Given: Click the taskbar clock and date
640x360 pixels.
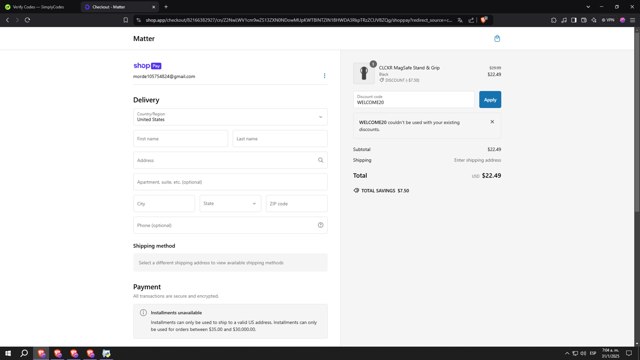Looking at the screenshot, I should pyautogui.click(x=611, y=353).
